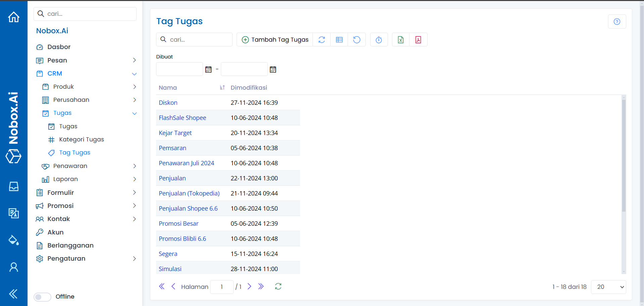This screenshot has height=306, width=644.
Task: Collapse sidebar with double-arrow icon
Action: (x=13, y=294)
